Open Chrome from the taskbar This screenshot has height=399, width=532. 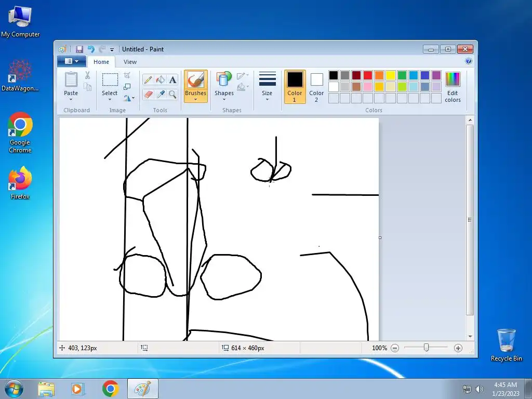(110, 389)
